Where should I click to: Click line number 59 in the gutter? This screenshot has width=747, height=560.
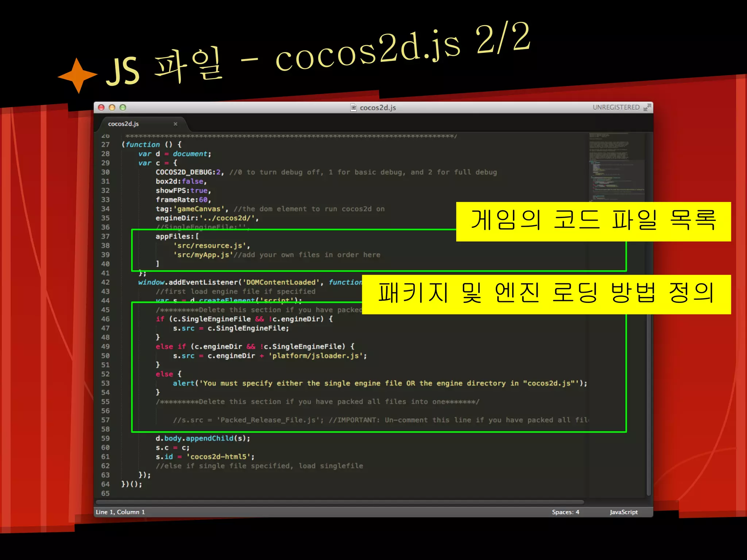105,439
